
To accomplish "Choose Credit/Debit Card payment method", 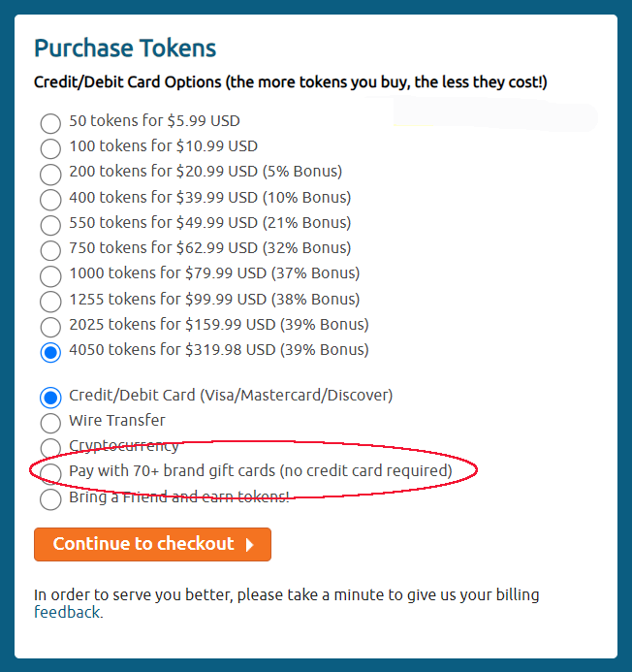I will coord(50,397).
